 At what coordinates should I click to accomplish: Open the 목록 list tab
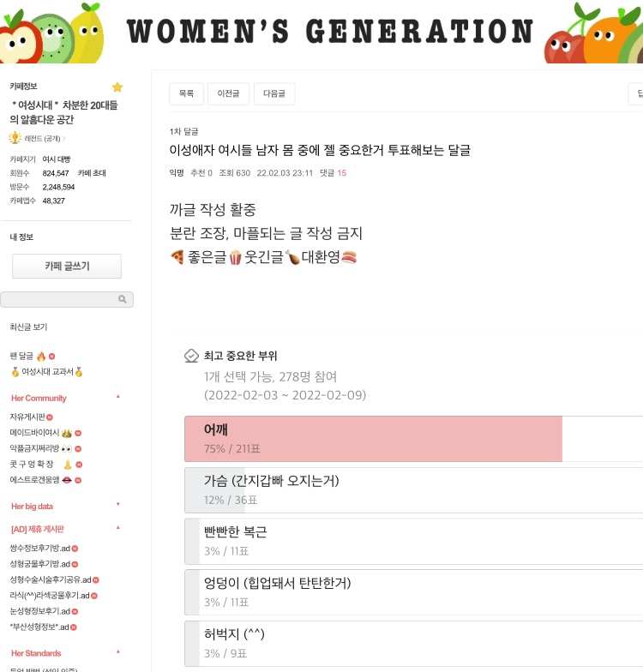[x=186, y=93]
